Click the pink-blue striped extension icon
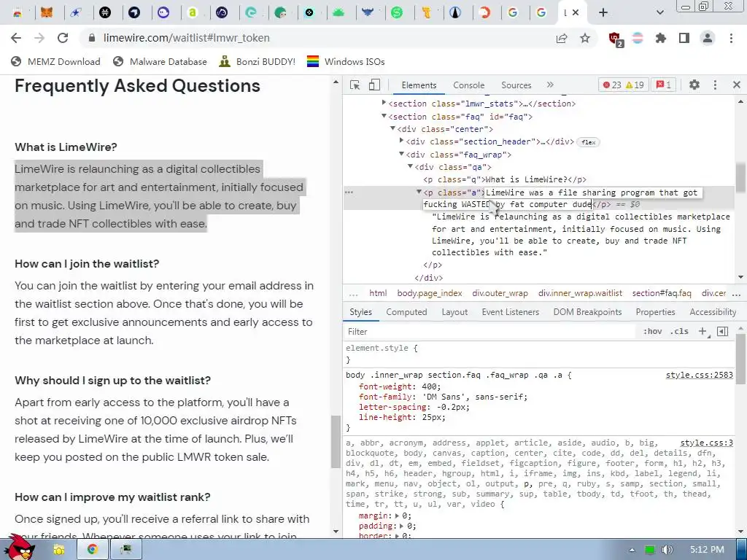The image size is (747, 560). click(x=638, y=38)
